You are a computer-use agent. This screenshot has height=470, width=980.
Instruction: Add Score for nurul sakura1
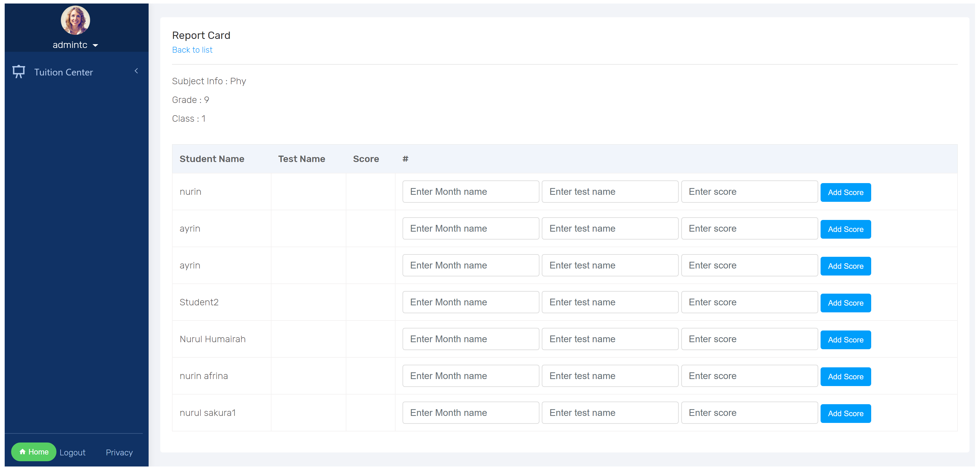(x=845, y=414)
